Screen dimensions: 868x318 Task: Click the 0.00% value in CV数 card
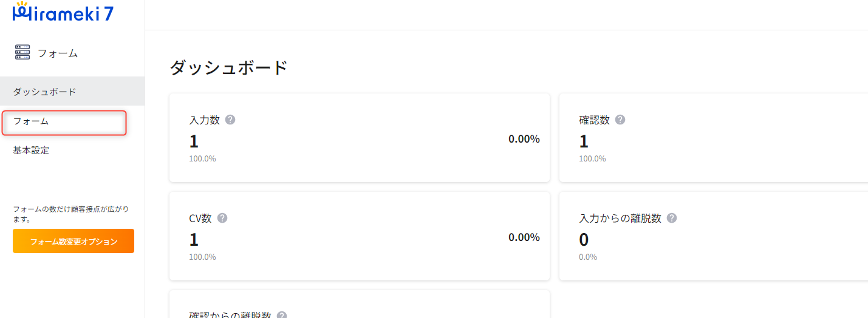click(x=524, y=237)
